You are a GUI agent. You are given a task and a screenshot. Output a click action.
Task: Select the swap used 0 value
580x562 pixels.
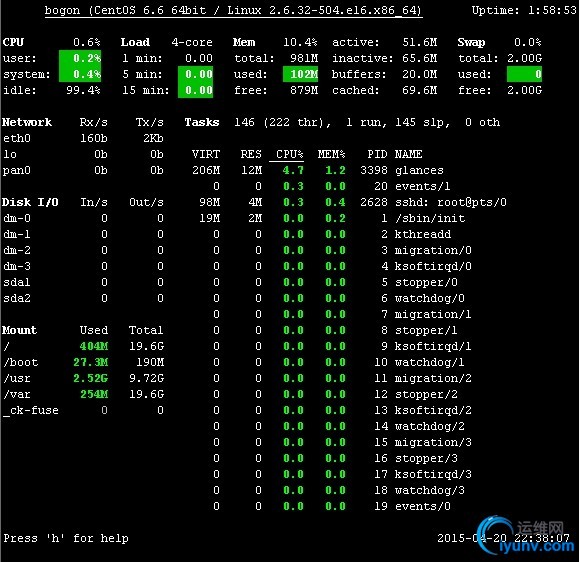pyautogui.click(x=524, y=74)
